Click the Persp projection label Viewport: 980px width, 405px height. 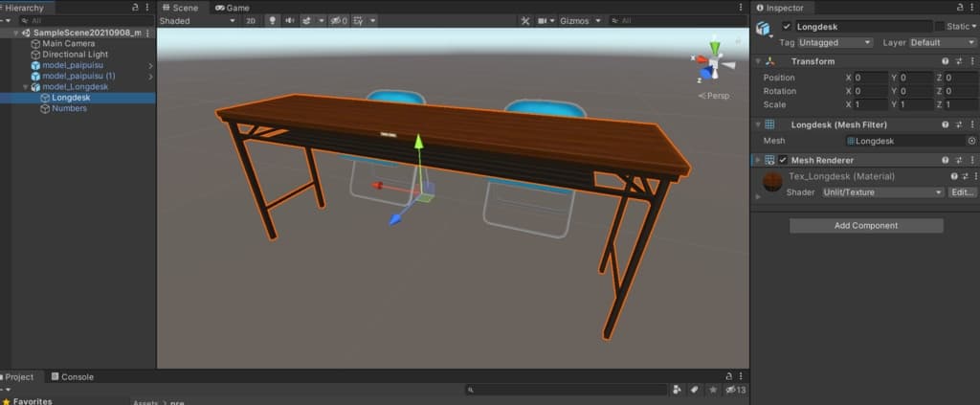coord(714,96)
